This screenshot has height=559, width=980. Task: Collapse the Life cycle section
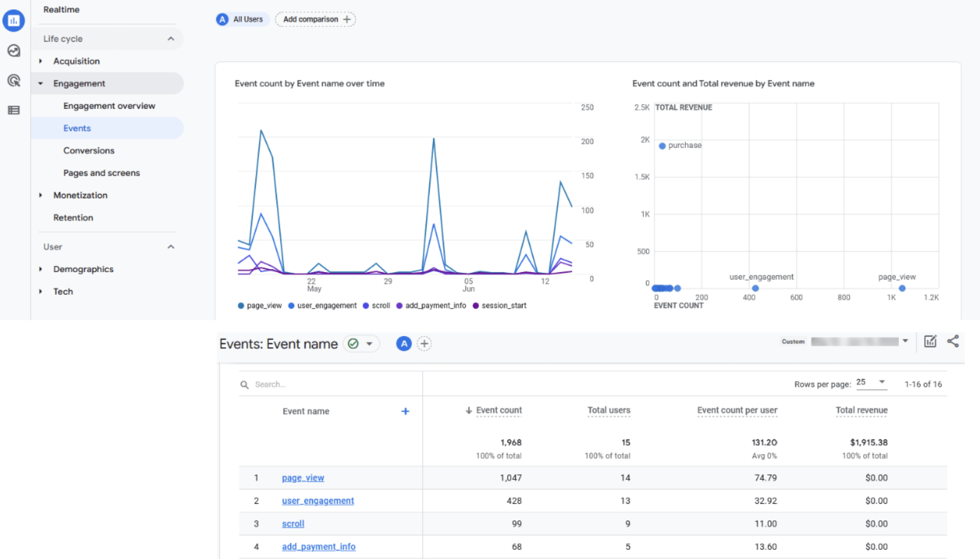point(171,39)
